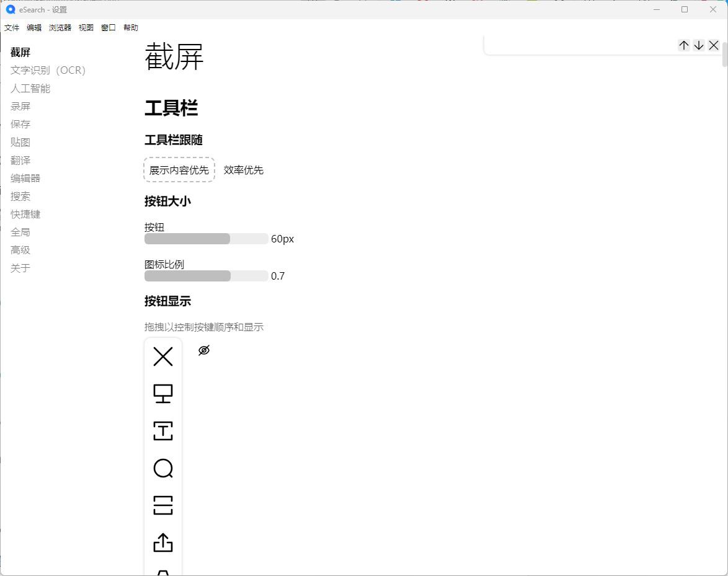The width and height of the screenshot is (728, 576).
Task: Click the crossed-eye hidden buttons icon
Action: 204,350
